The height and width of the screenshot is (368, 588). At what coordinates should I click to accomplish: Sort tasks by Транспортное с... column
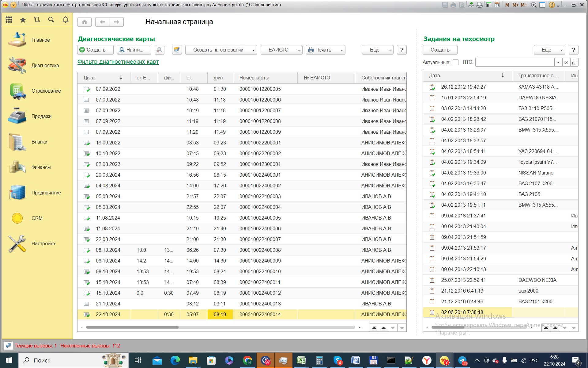click(538, 75)
